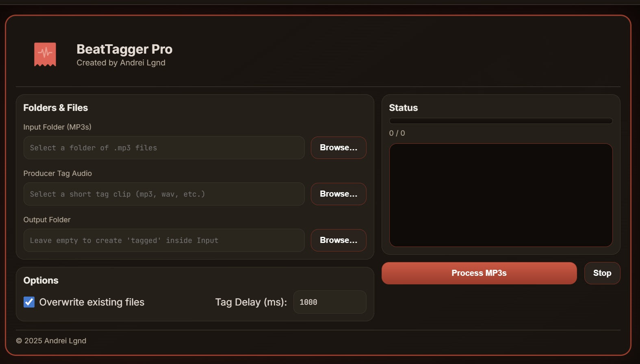Click the "Overwrite existing files" label text
This screenshot has width=640, height=364.
92,302
